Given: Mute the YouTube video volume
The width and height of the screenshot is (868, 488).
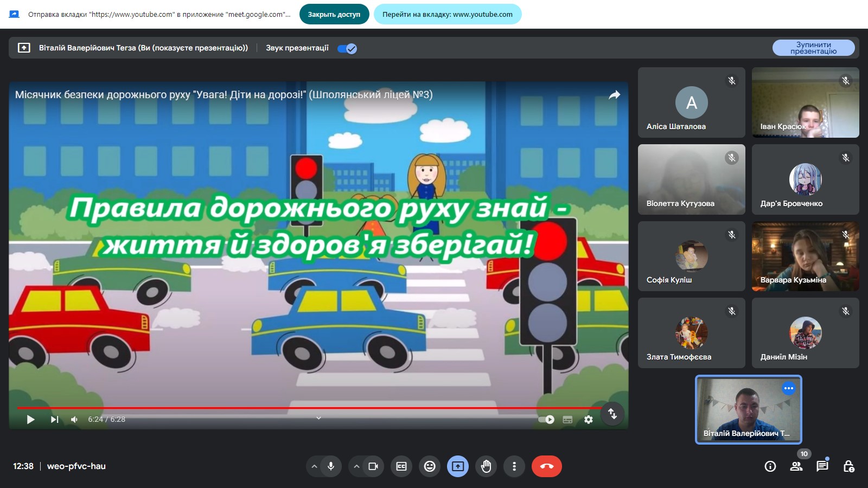Looking at the screenshot, I should click(74, 419).
